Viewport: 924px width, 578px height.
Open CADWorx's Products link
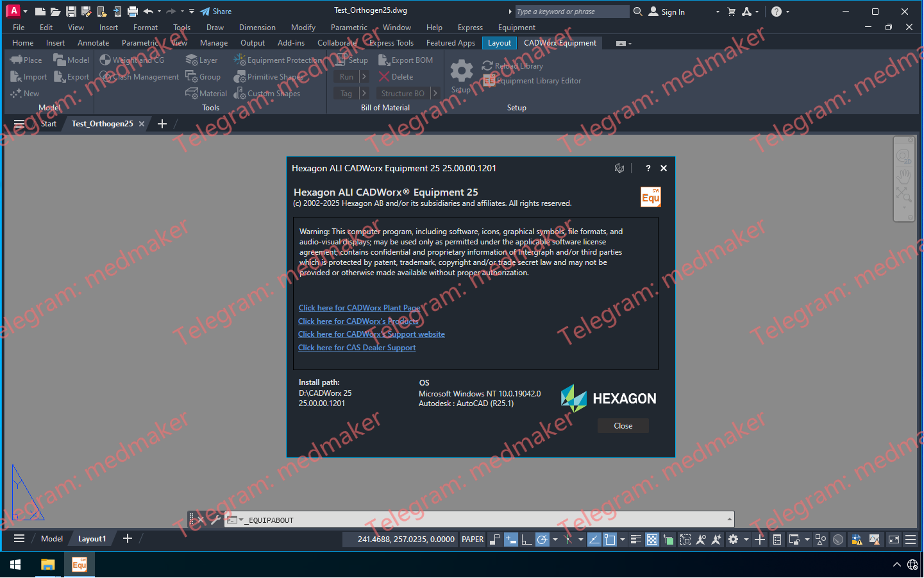[358, 321]
